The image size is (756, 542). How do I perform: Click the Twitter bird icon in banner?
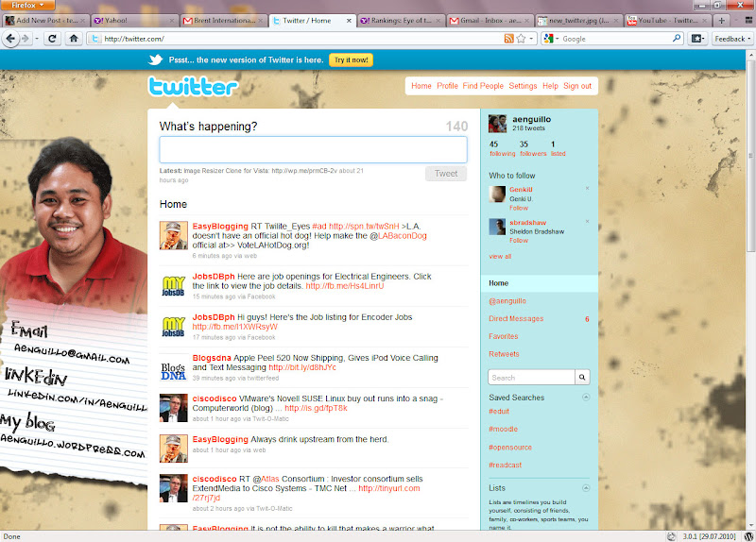tap(155, 59)
